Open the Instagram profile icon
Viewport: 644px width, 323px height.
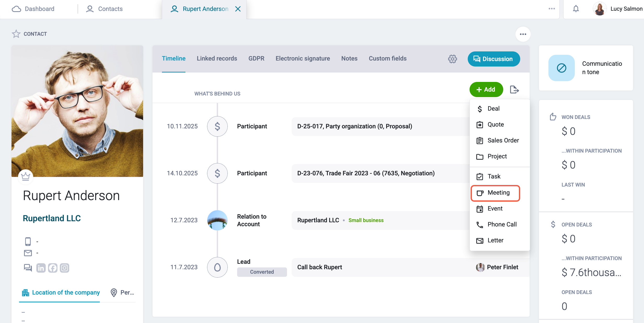[x=65, y=268]
